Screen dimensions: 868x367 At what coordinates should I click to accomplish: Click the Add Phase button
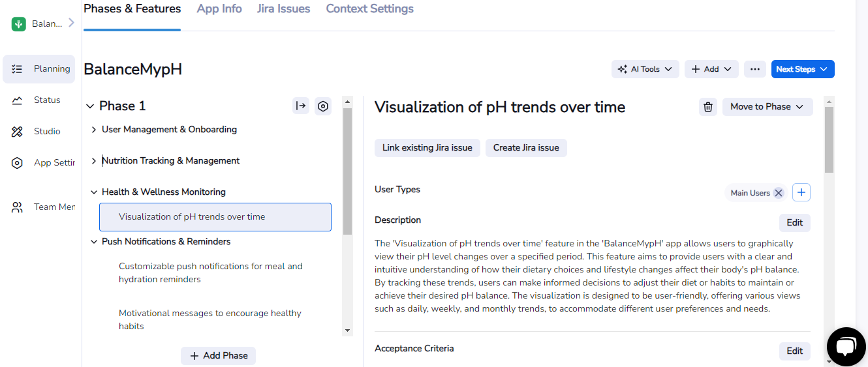pyautogui.click(x=218, y=356)
